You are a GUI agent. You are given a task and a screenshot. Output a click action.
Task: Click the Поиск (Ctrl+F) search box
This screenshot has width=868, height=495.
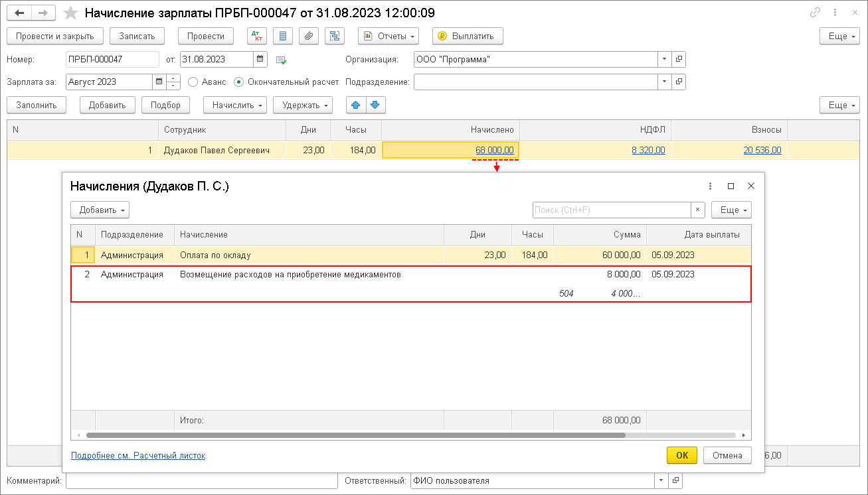612,210
